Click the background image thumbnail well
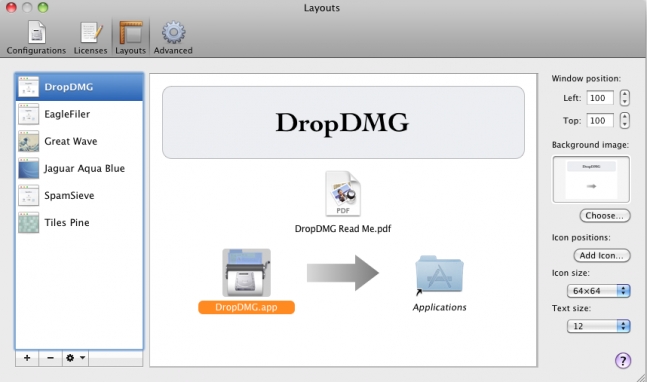This screenshot has width=647, height=382. point(591,179)
